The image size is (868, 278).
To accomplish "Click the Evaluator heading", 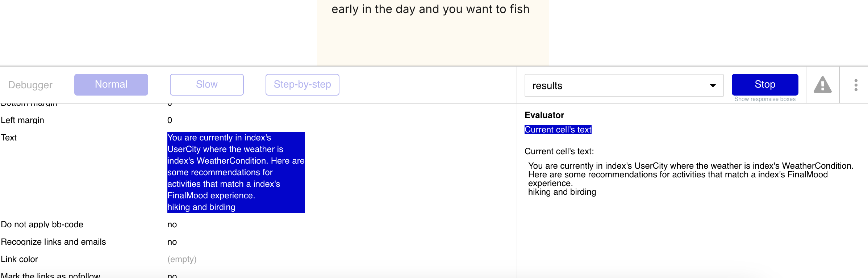I will pyautogui.click(x=544, y=115).
